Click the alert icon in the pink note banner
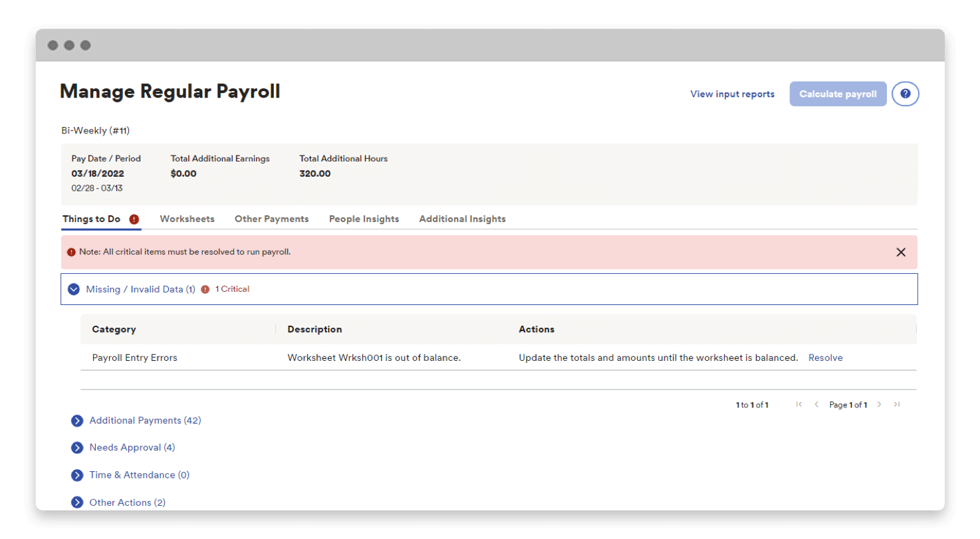Image resolution: width=980 pixels, height=539 pixels. [x=71, y=252]
